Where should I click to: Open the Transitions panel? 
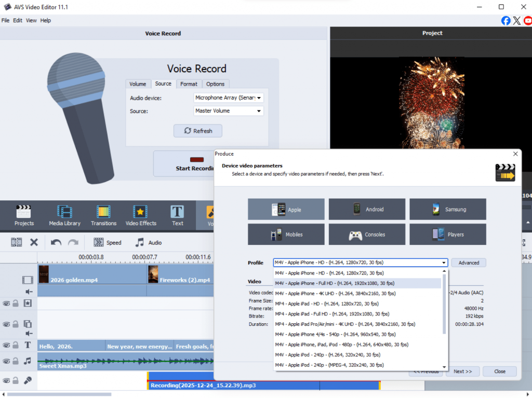[103, 215]
